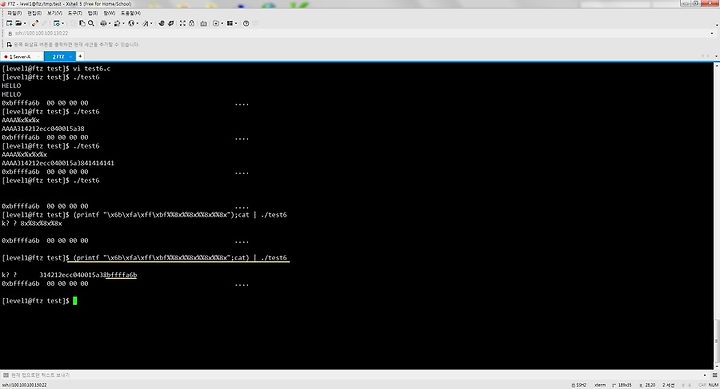Add a new tab with plus button
The height and width of the screenshot is (389, 720).
coord(80,56)
